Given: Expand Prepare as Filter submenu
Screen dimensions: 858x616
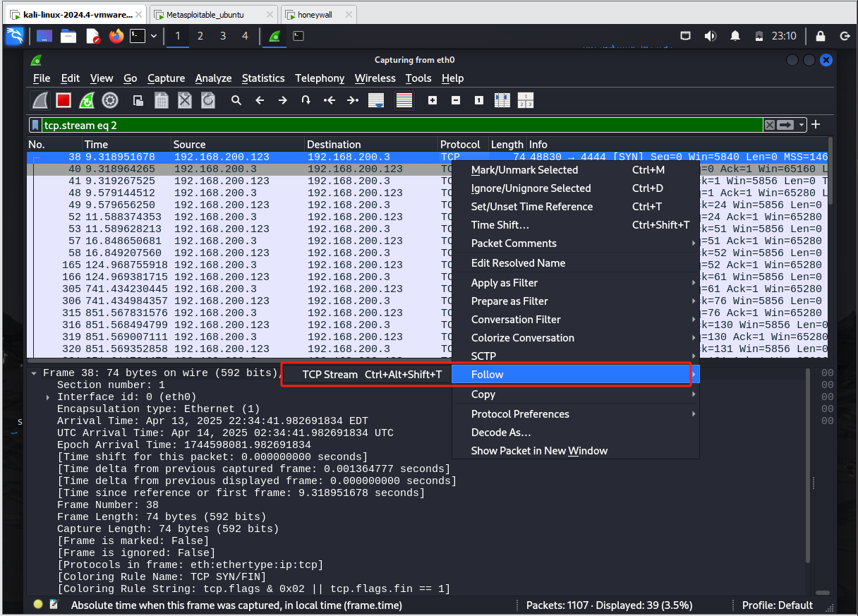Looking at the screenshot, I should [x=575, y=301].
